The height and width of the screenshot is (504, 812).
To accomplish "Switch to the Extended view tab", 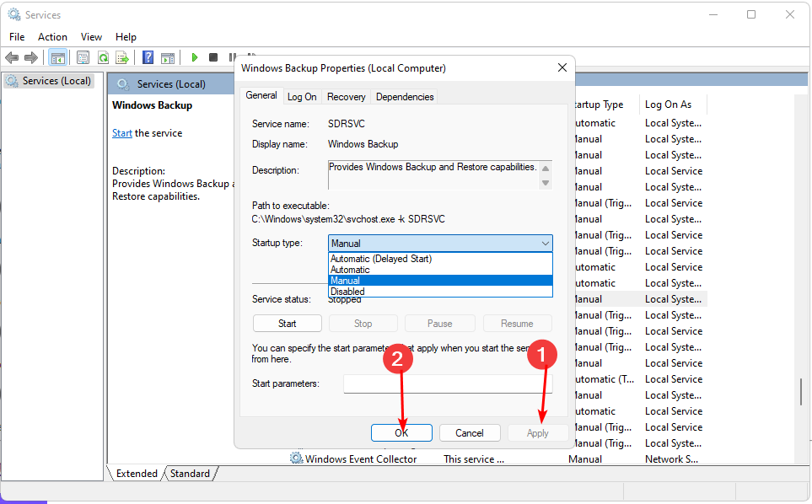I will pos(137,474).
